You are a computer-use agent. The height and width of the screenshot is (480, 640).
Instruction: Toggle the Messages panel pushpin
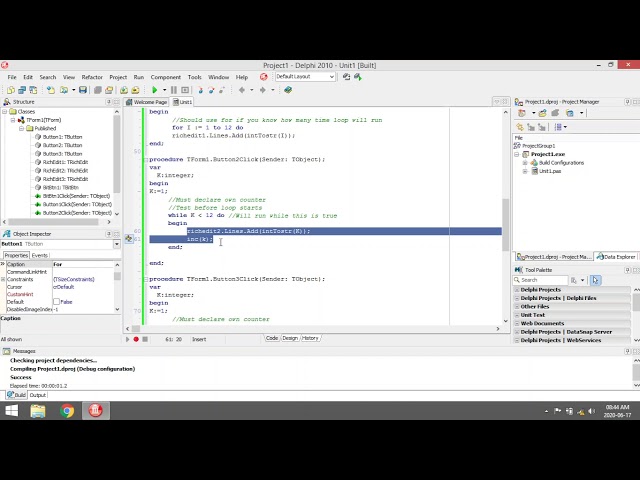tap(627, 351)
